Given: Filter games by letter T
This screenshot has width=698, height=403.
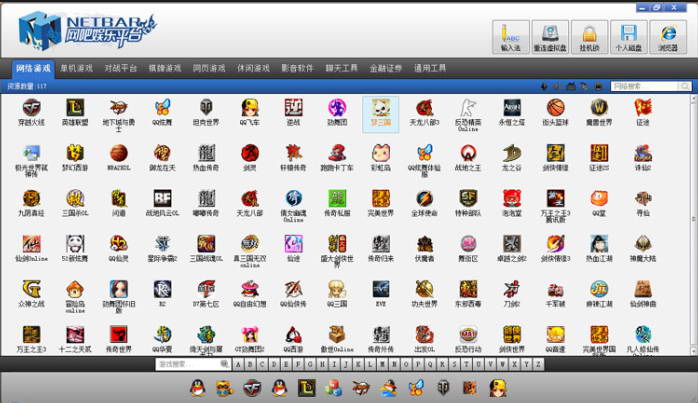Looking at the screenshot, I should click(466, 364).
